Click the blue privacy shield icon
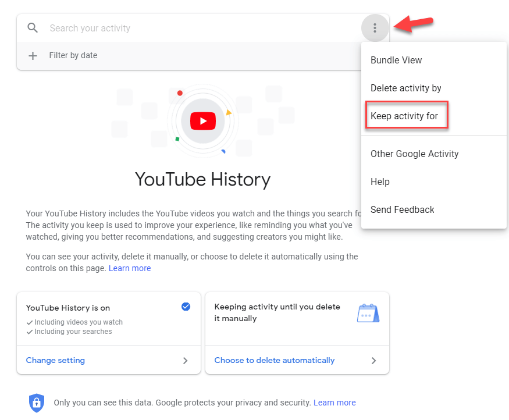The image size is (509, 420). [37, 403]
